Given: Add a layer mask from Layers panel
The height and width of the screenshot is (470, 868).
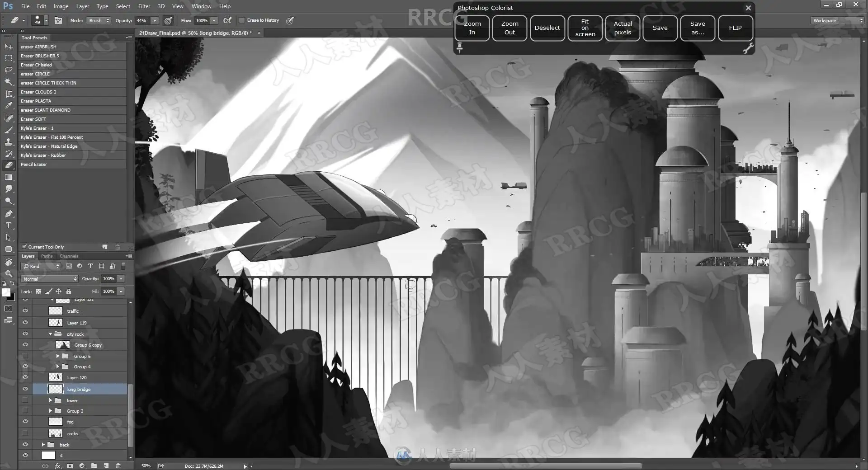Looking at the screenshot, I should (70, 465).
